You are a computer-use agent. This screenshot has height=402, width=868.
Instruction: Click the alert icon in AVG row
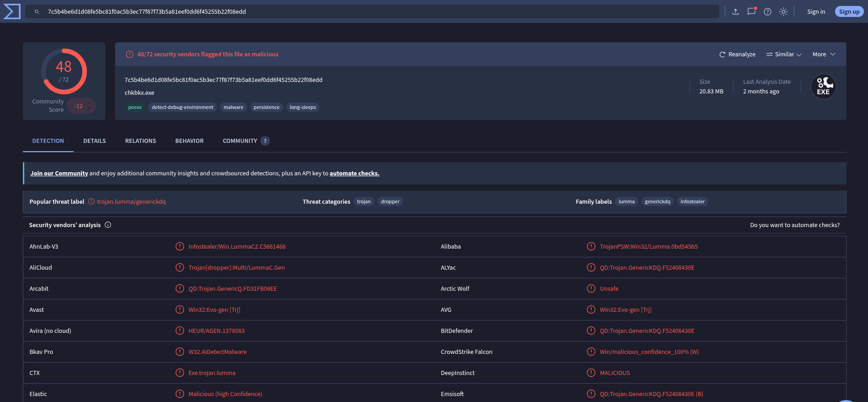click(591, 310)
